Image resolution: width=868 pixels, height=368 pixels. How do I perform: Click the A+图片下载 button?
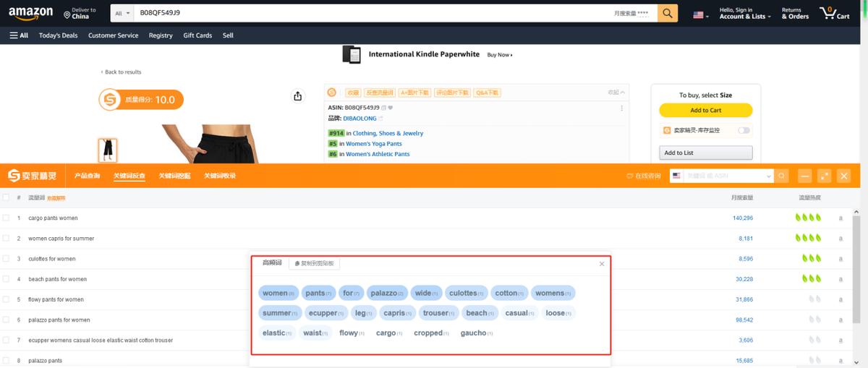pos(415,93)
